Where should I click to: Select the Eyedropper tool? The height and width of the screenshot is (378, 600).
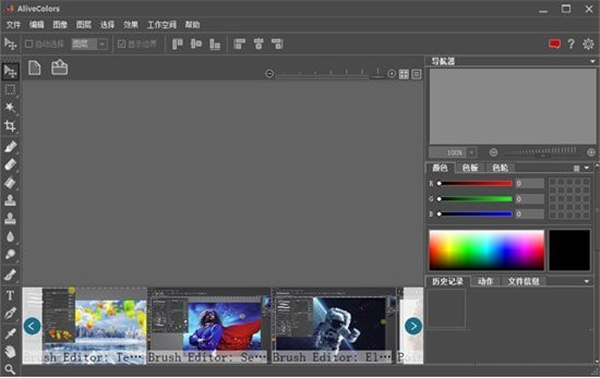[x=10, y=333]
